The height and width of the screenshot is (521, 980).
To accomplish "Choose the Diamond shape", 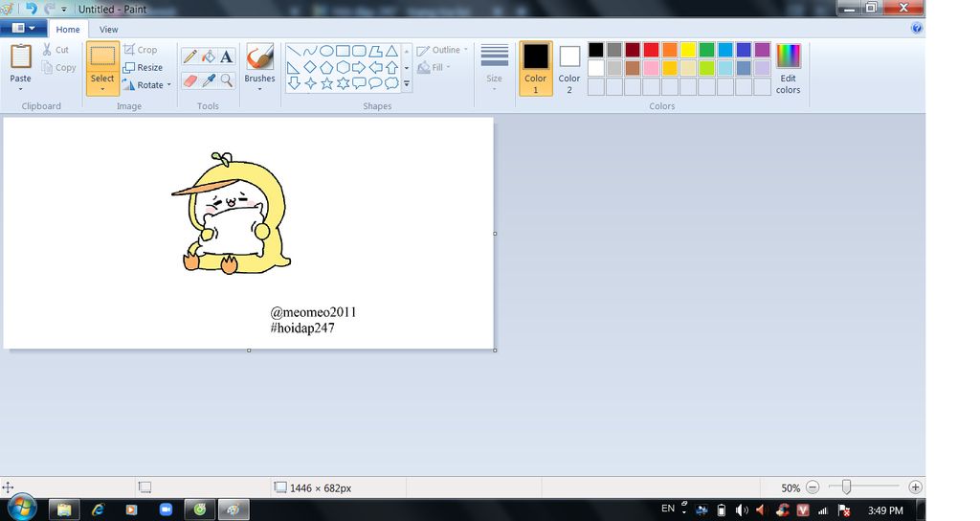I will pyautogui.click(x=310, y=68).
